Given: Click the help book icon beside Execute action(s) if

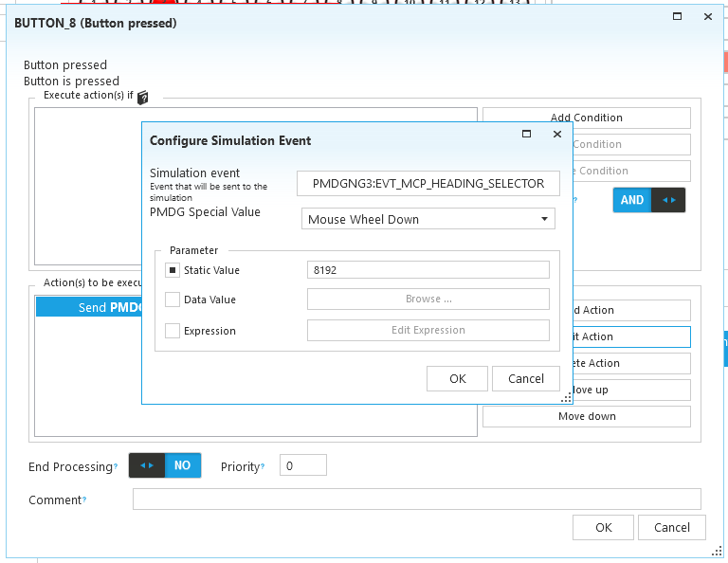Looking at the screenshot, I should [143, 97].
